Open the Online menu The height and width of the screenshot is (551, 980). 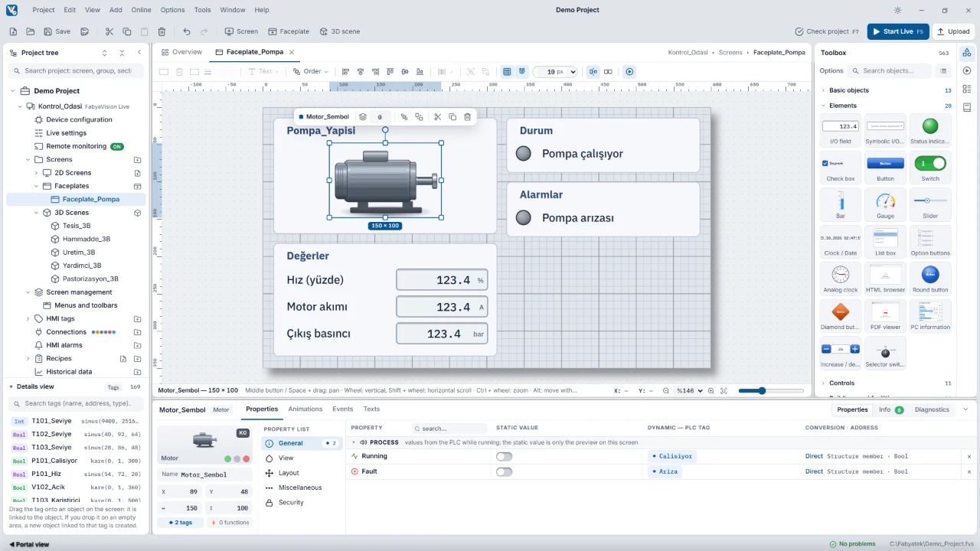141,10
